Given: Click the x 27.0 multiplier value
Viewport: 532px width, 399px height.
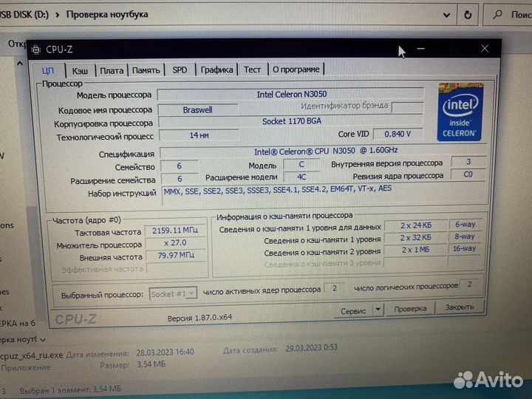Looking at the screenshot, I should click(x=175, y=243).
